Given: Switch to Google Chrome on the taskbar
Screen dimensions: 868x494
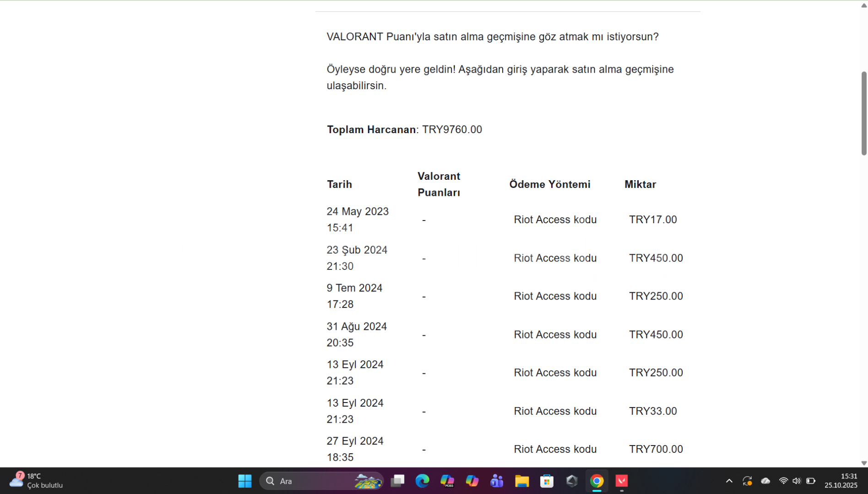Looking at the screenshot, I should click(597, 481).
